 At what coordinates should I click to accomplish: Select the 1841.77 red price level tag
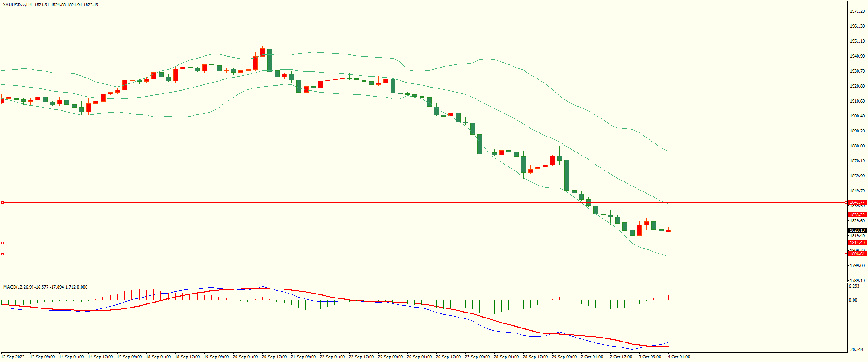pyautogui.click(x=857, y=202)
